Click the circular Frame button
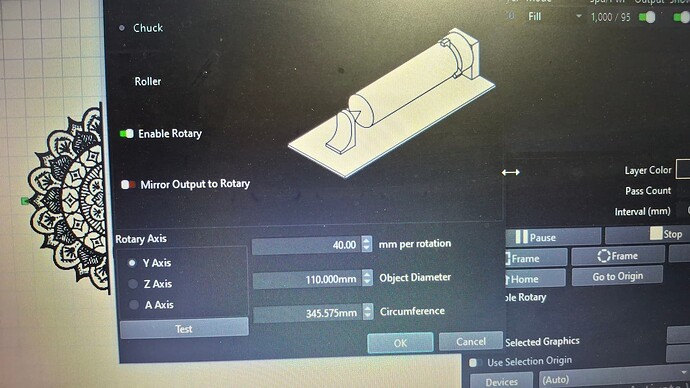 [x=618, y=256]
